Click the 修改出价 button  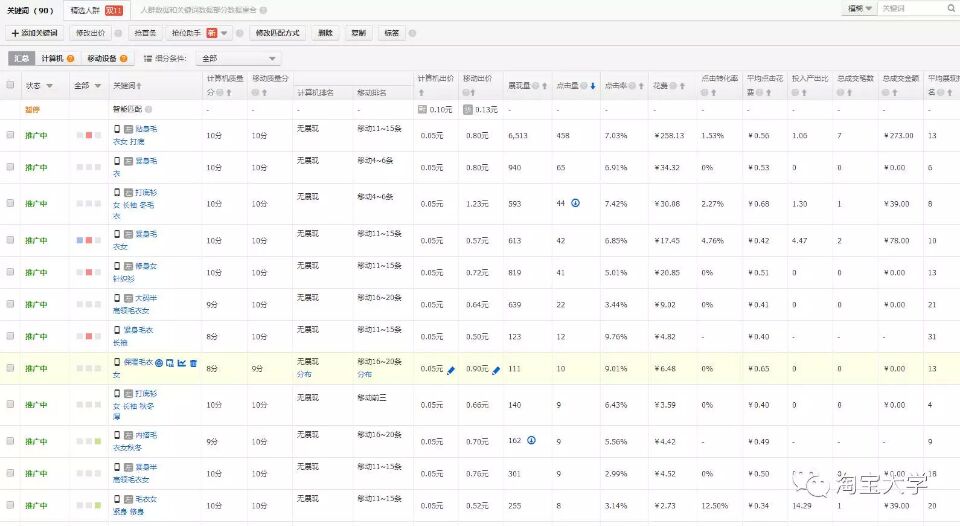(91, 33)
